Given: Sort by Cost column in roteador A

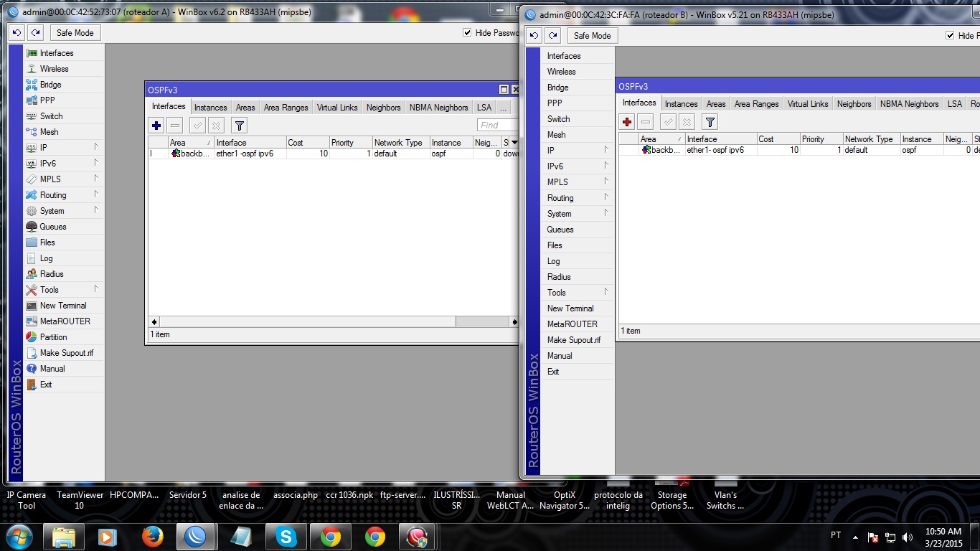Looking at the screenshot, I should 308,143.
